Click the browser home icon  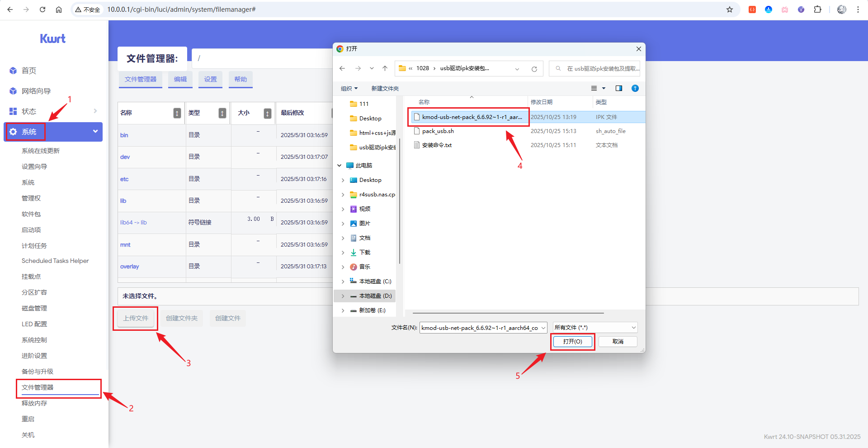click(59, 10)
